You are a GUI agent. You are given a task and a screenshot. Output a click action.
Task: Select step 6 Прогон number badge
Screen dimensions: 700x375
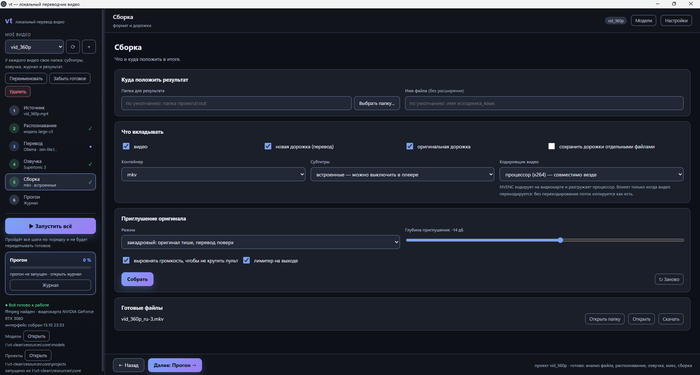(x=14, y=200)
